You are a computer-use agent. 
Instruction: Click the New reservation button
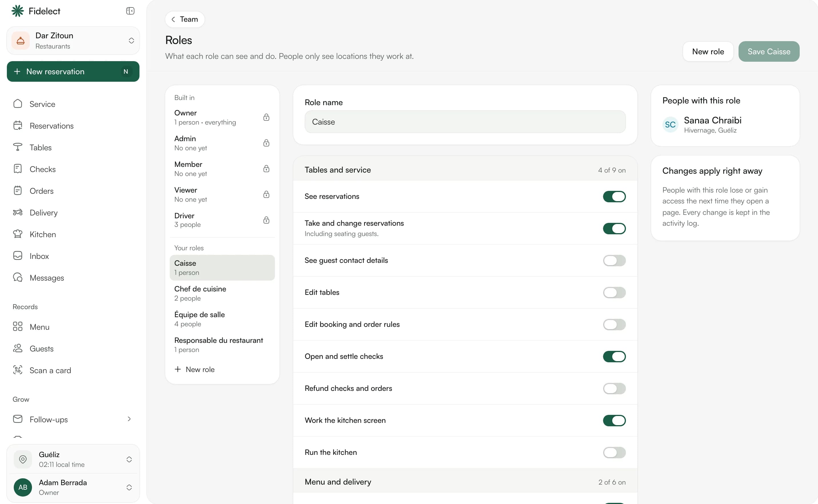pyautogui.click(x=73, y=71)
